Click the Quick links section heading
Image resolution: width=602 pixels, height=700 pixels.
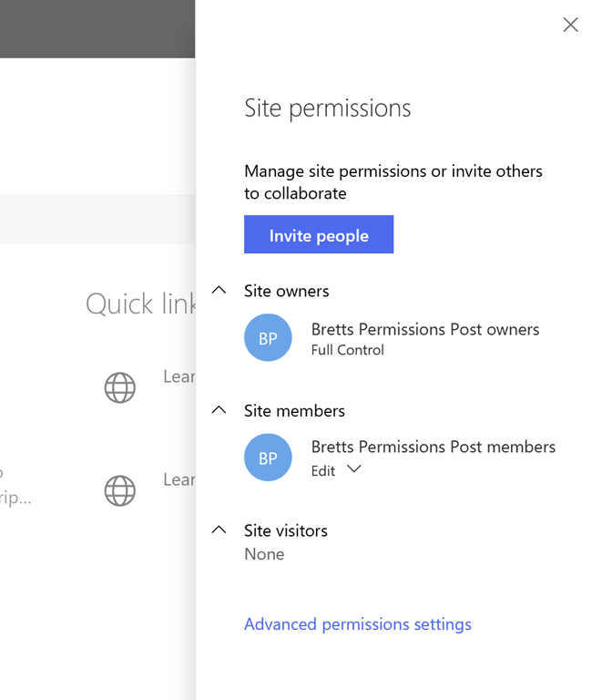140,304
